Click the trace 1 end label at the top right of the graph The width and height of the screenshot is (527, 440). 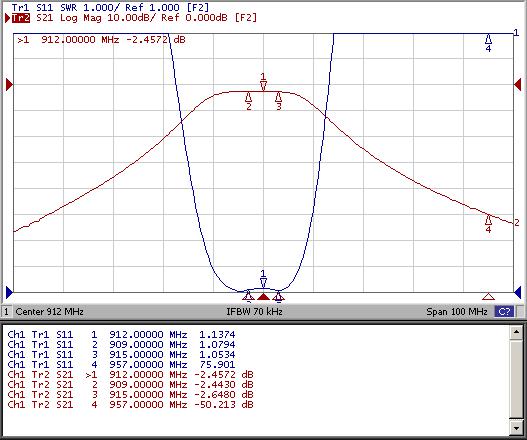(x=516, y=33)
